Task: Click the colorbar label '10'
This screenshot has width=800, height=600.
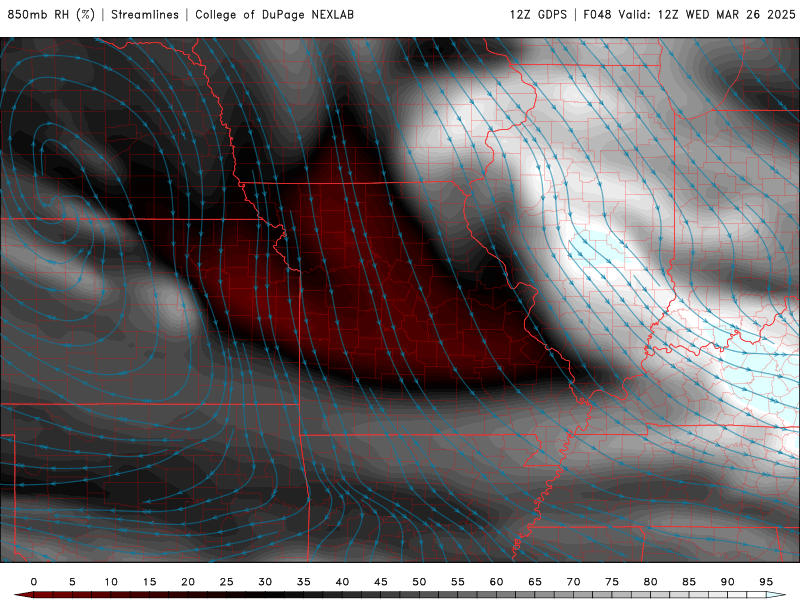Action: 111,582
